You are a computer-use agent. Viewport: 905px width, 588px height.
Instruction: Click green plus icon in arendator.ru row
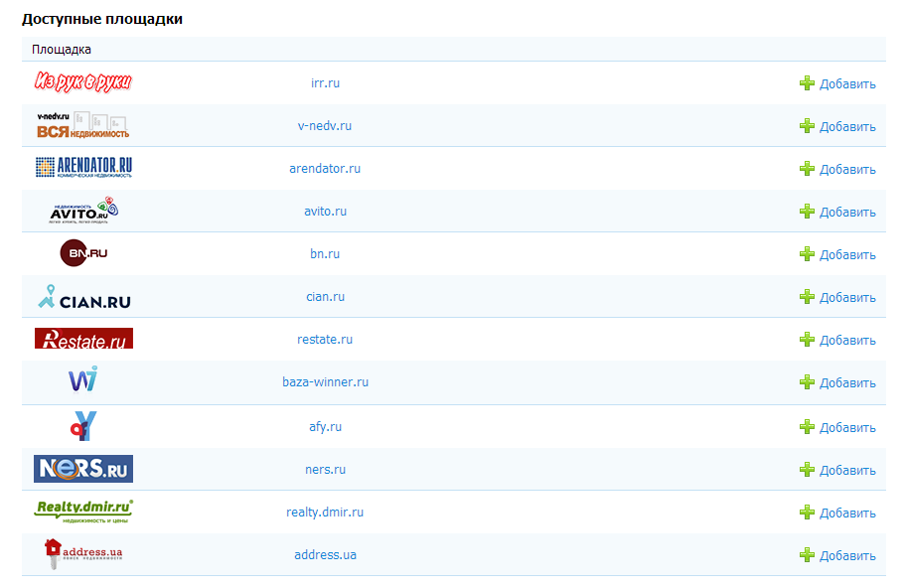pyautogui.click(x=807, y=169)
